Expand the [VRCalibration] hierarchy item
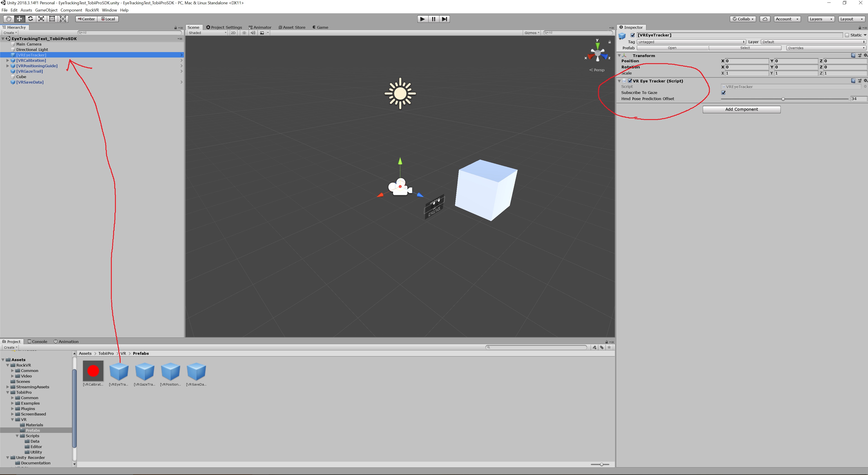 (x=7, y=60)
